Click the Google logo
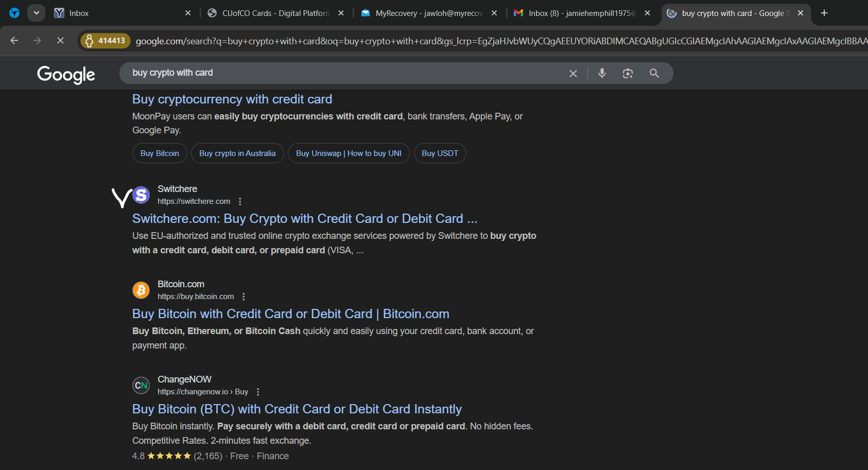Image resolution: width=868 pixels, height=470 pixels. [66, 74]
